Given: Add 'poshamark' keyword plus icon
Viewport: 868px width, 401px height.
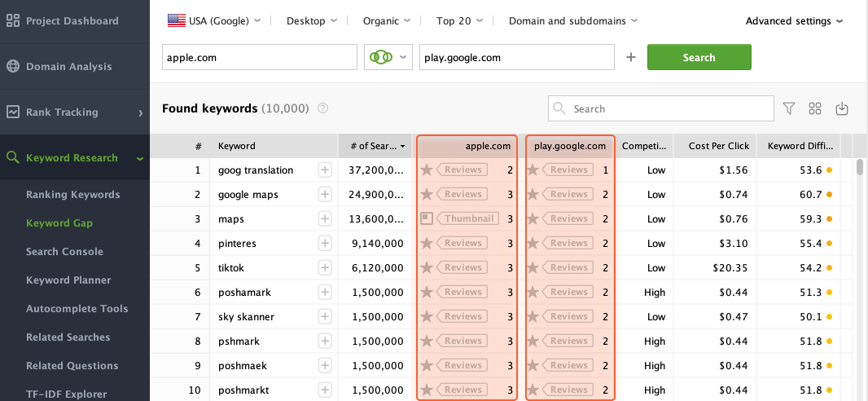Looking at the screenshot, I should point(325,292).
